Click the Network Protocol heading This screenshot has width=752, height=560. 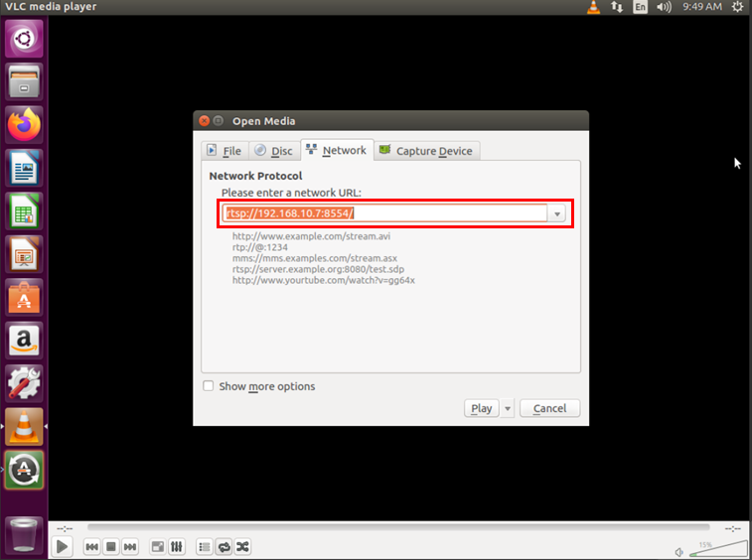click(255, 176)
